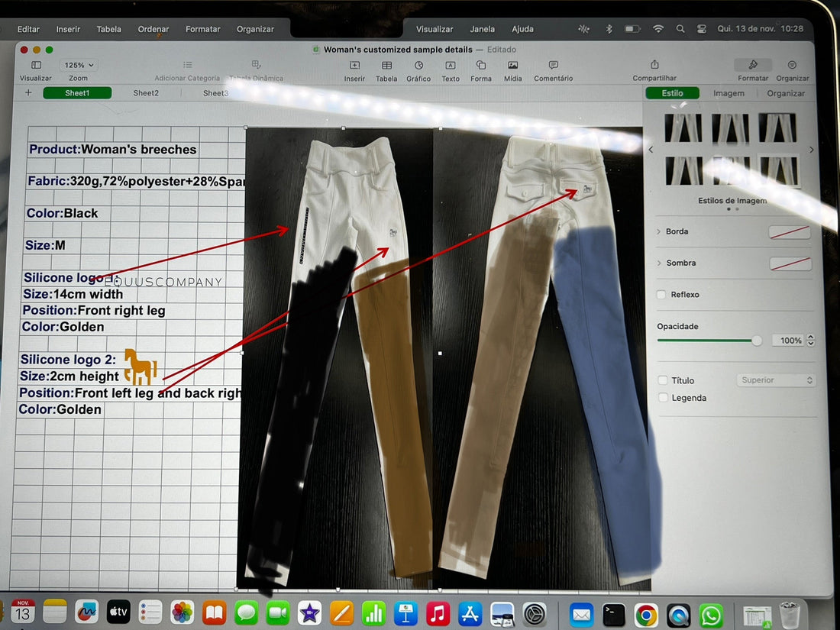Image resolution: width=840 pixels, height=630 pixels.
Task: Open the 125% zoom dropdown
Action: (79, 66)
